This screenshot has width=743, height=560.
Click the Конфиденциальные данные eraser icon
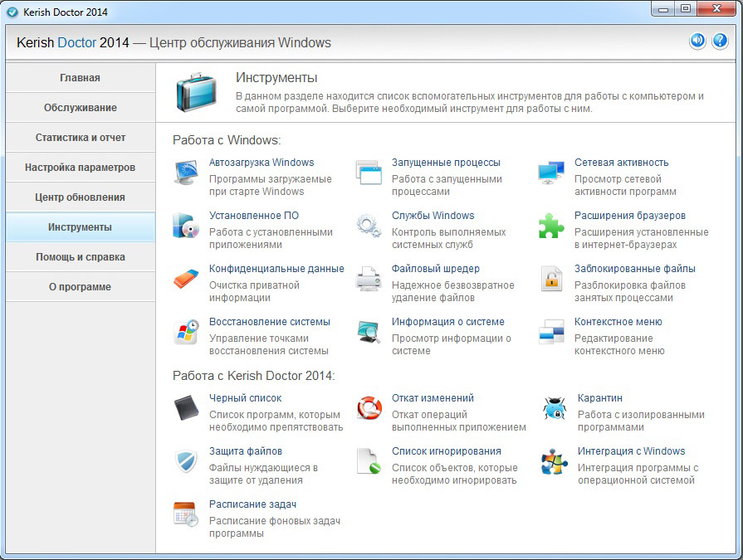click(186, 279)
